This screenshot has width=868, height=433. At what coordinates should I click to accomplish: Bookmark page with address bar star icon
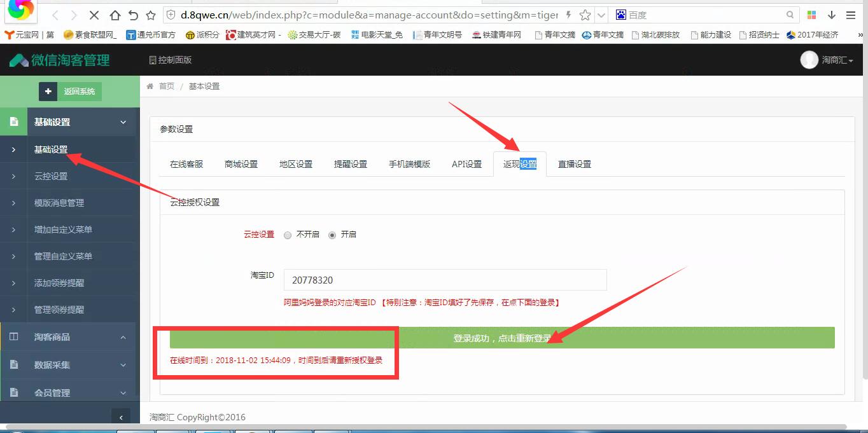585,15
